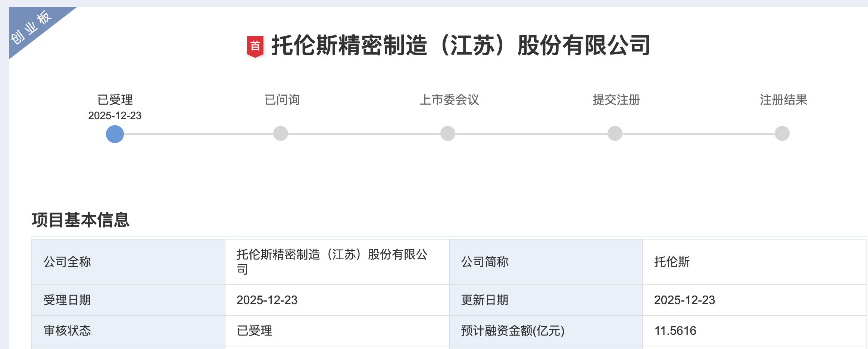Select the blue 已受理 progress dot

point(115,134)
